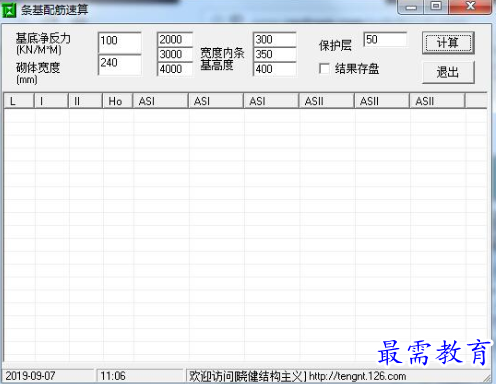The image size is (499, 384).
Task: Click the green application icon in title bar
Action: 9,10
